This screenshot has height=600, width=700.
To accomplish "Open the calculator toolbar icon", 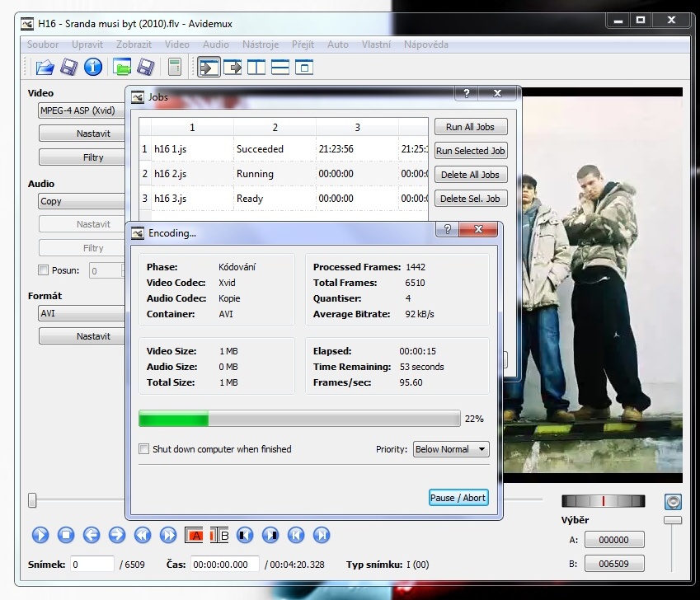I will [x=174, y=68].
